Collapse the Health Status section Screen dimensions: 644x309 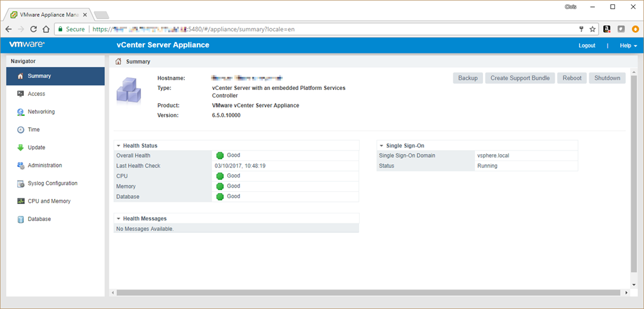118,145
